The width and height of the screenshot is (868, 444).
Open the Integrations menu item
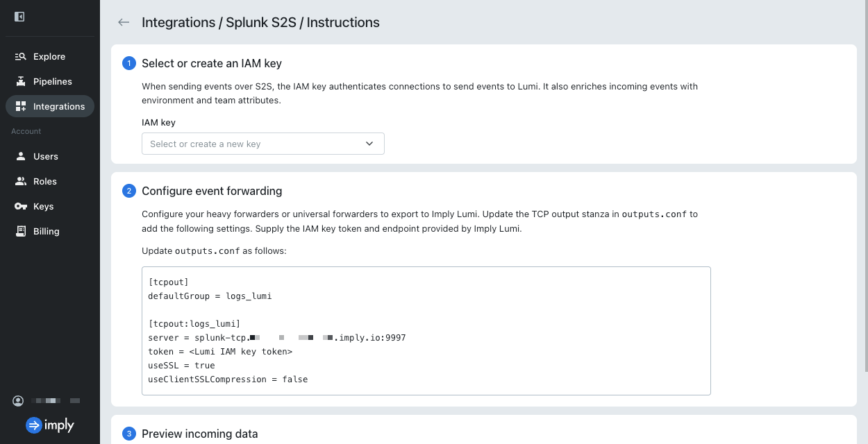click(x=50, y=106)
